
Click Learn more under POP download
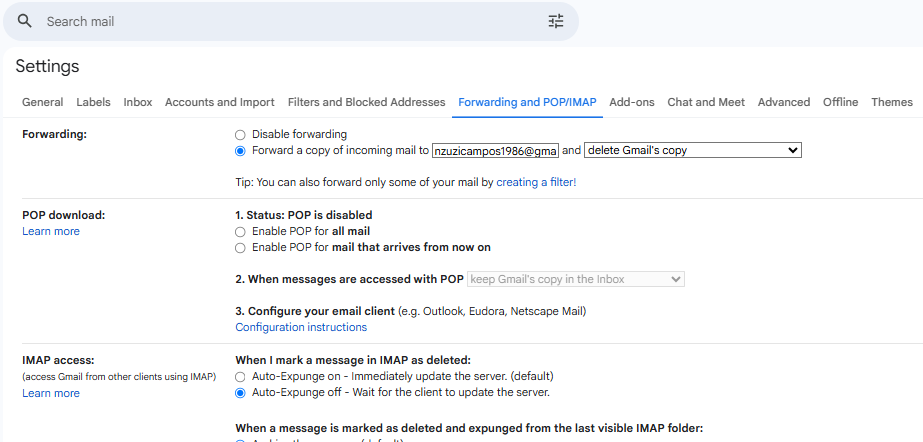pyautogui.click(x=51, y=231)
